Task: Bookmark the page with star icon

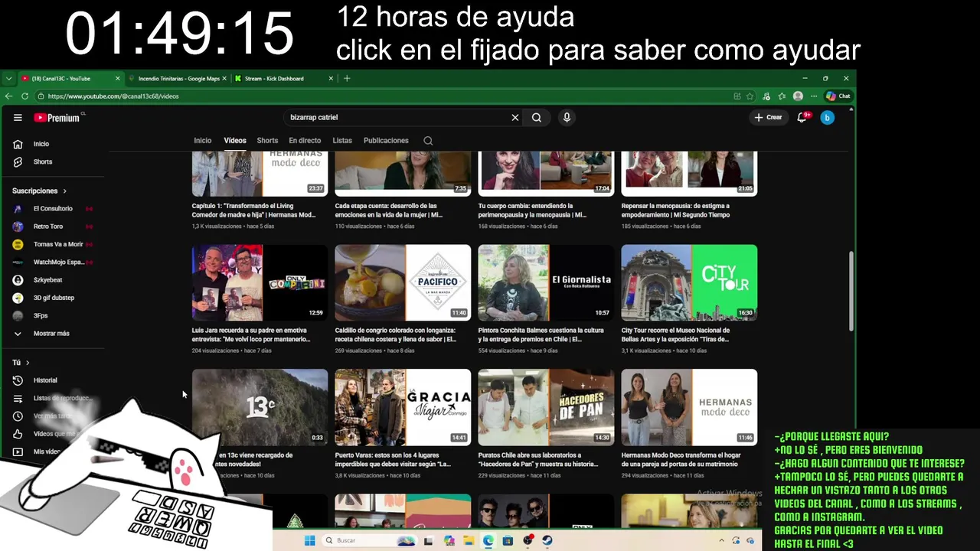Action: point(750,96)
